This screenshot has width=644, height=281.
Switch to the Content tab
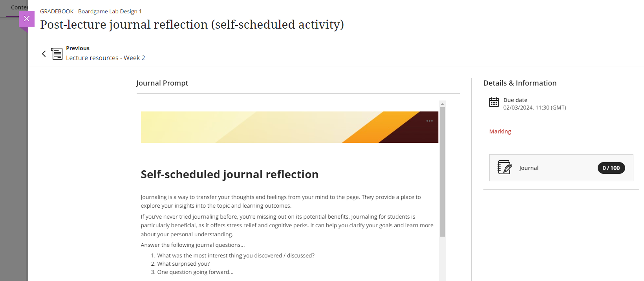point(19,7)
